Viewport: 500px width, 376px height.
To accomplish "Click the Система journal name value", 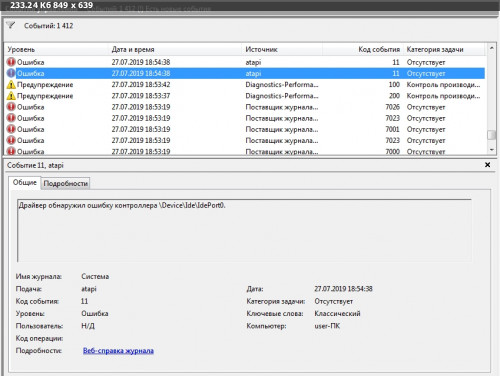I will tap(95, 276).
